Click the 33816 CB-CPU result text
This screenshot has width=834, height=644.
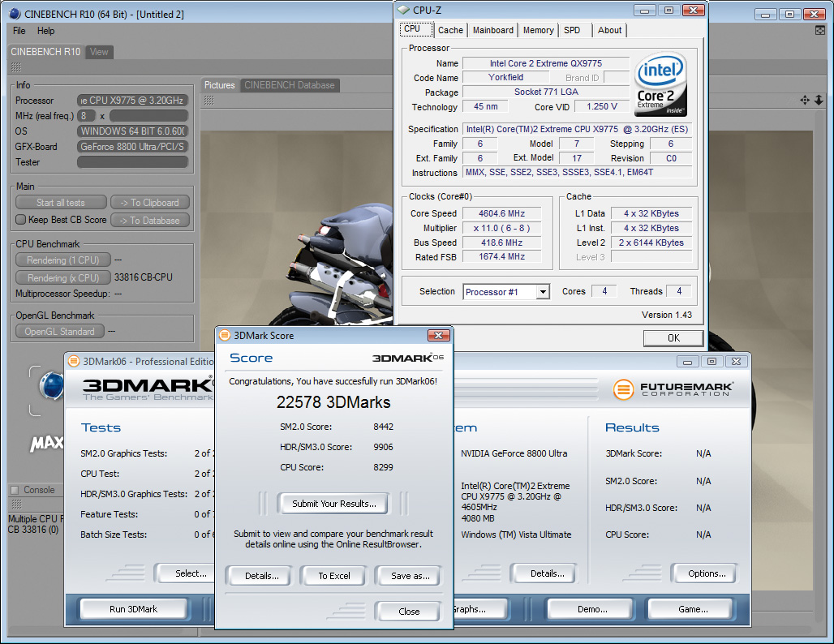point(144,277)
